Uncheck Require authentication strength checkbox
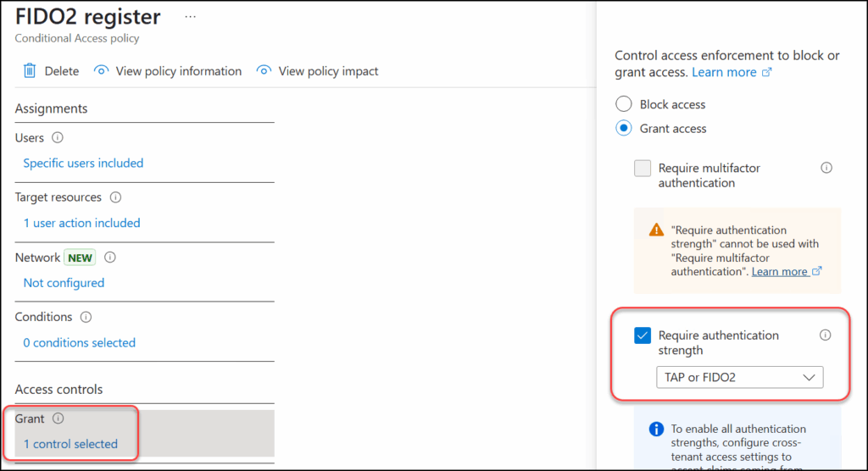Image resolution: width=868 pixels, height=471 pixels. pyautogui.click(x=643, y=335)
